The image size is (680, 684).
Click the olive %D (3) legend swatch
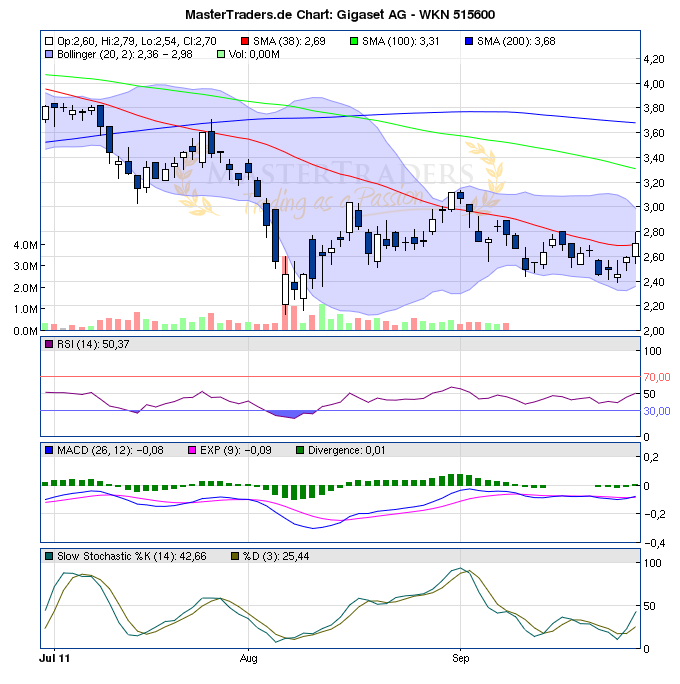(x=235, y=556)
